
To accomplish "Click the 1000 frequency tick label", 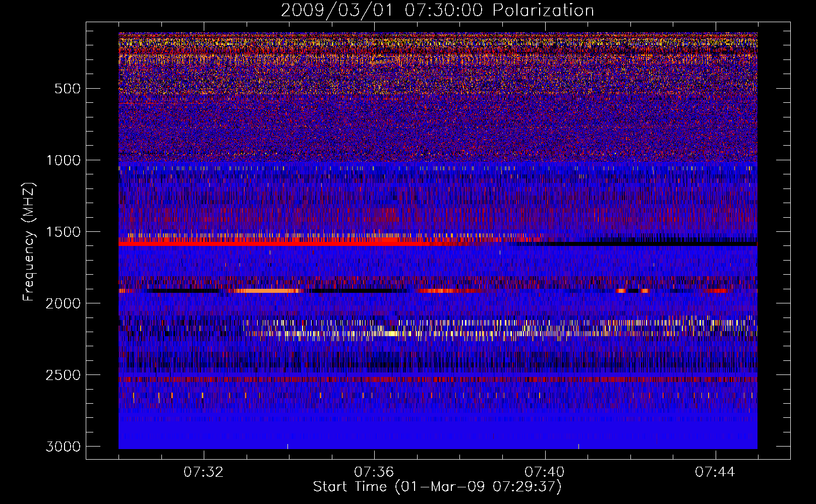I will (x=63, y=160).
